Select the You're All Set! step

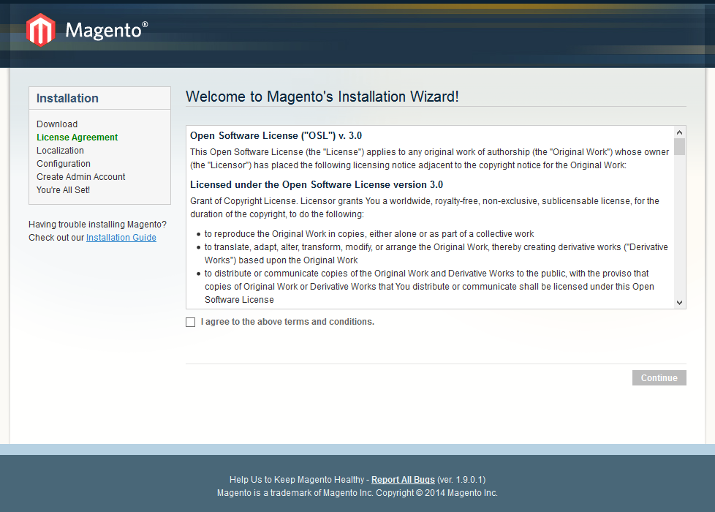63,190
